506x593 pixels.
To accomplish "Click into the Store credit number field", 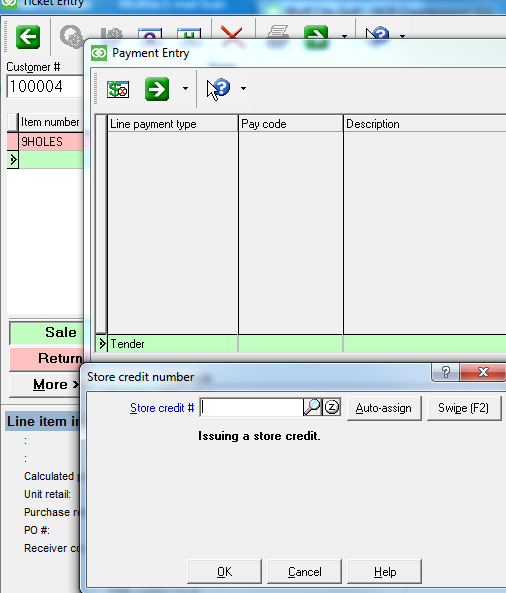I will [x=251, y=407].
